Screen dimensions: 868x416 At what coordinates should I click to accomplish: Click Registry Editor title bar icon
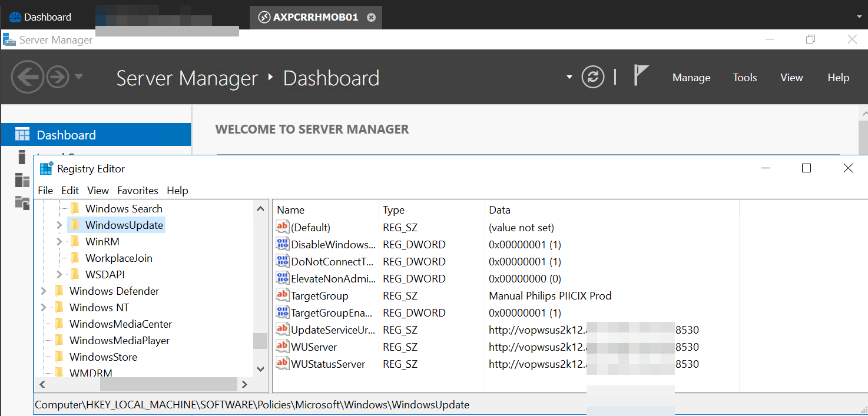point(46,168)
